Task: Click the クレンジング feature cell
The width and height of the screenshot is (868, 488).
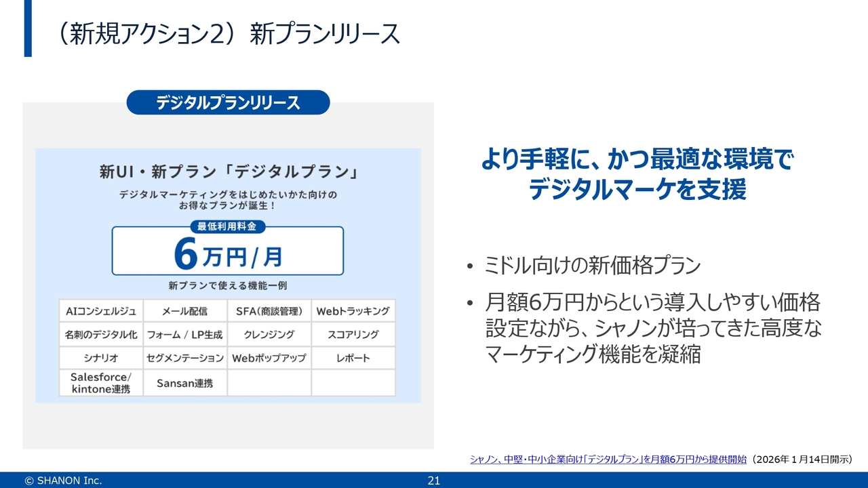Action: [269, 334]
